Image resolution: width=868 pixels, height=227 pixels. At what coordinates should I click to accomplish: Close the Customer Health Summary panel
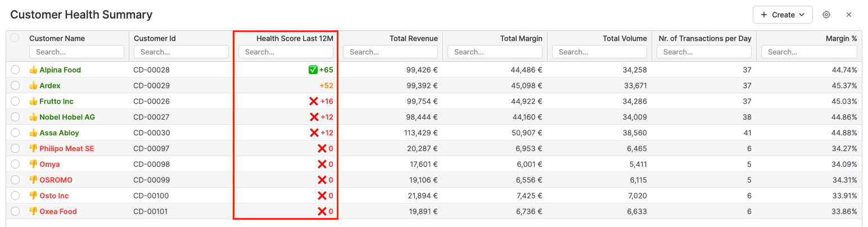click(849, 15)
